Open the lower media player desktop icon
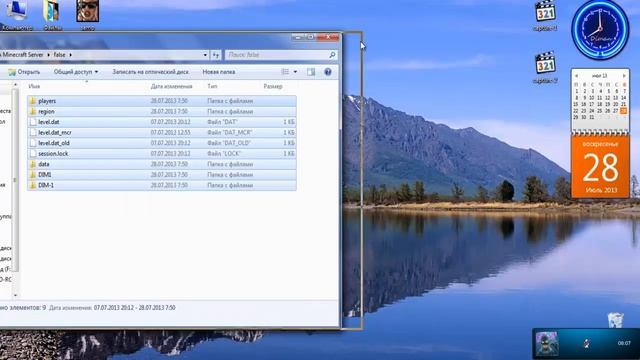 tap(545, 67)
